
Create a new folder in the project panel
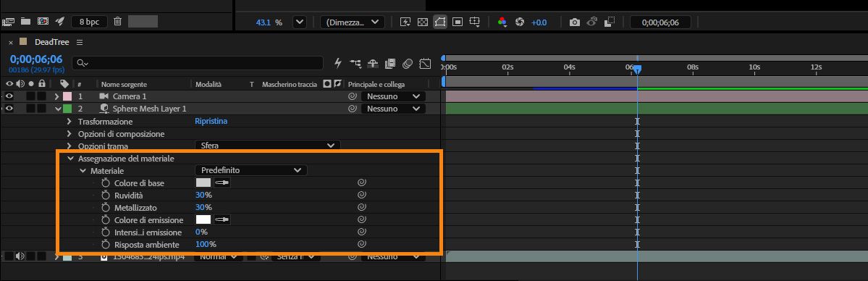25,22
